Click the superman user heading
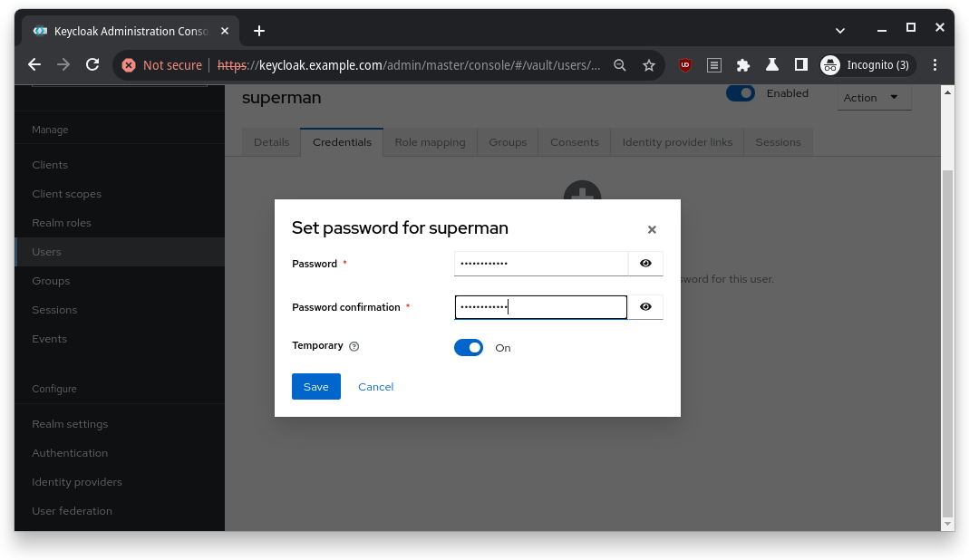 [282, 98]
